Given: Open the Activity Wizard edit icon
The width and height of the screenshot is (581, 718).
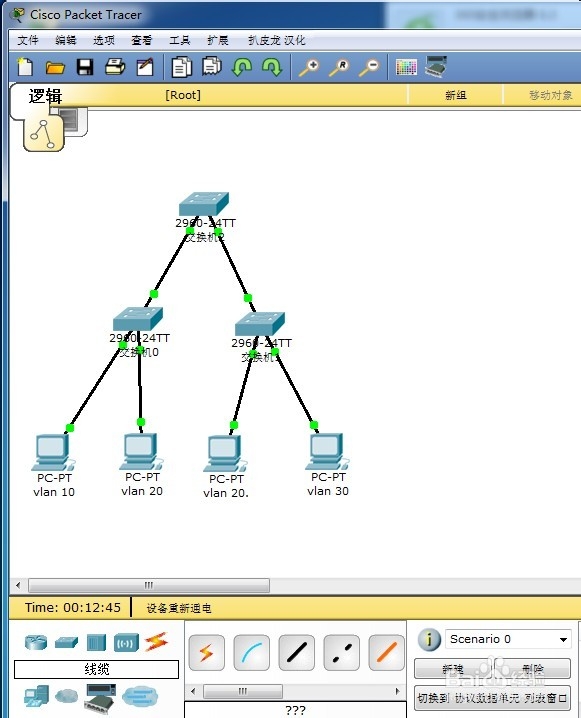Looking at the screenshot, I should tap(145, 67).
